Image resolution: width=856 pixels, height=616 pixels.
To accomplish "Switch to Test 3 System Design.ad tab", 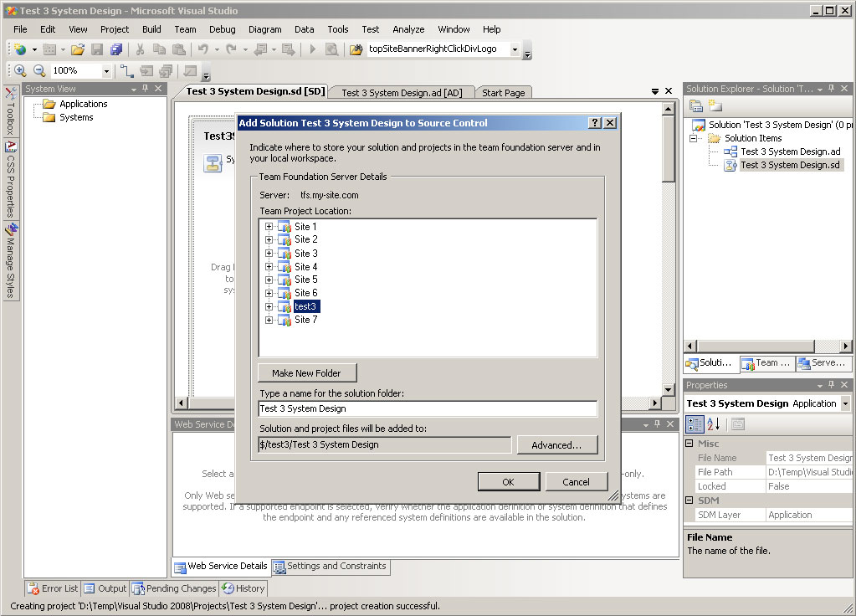I will pos(402,93).
